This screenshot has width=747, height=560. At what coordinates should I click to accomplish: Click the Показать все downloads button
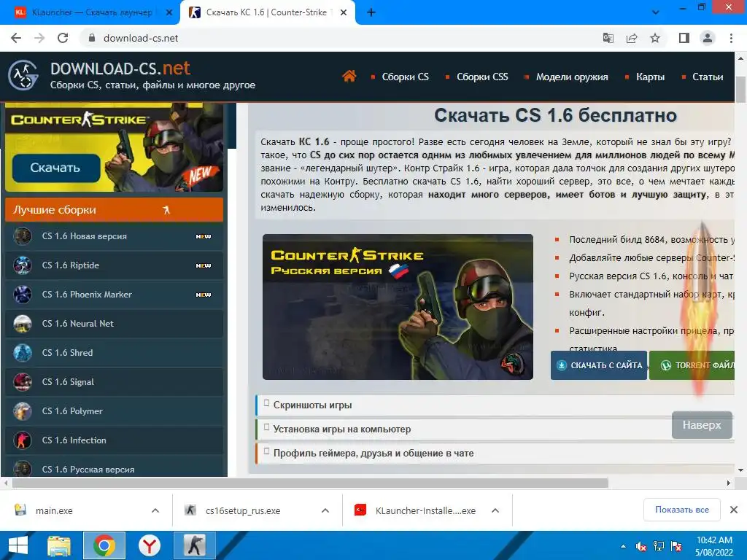(682, 510)
